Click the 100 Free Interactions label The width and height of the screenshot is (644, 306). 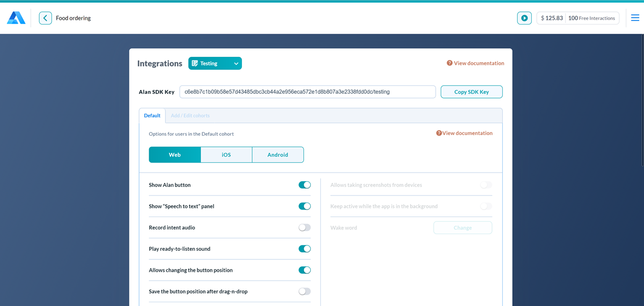(x=591, y=18)
